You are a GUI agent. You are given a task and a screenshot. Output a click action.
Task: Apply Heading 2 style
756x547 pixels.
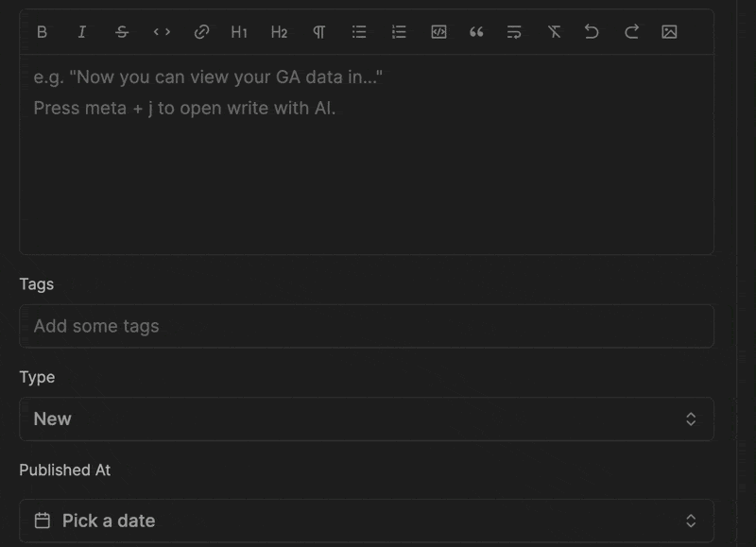[279, 32]
